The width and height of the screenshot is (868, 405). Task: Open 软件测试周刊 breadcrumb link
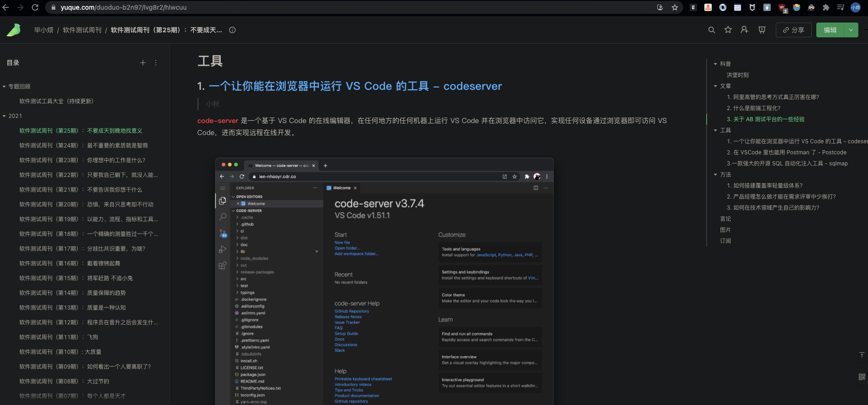(x=82, y=30)
